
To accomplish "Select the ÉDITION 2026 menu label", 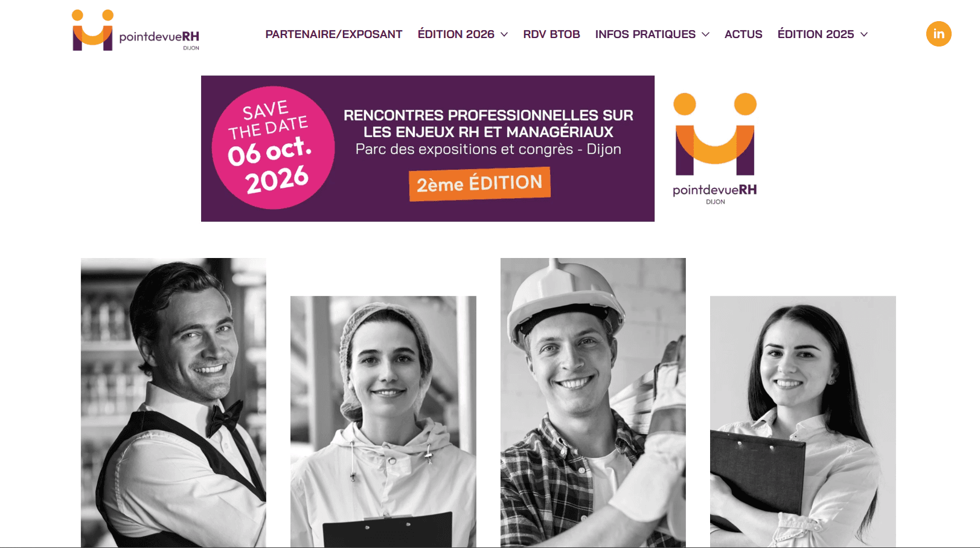I will tap(456, 34).
